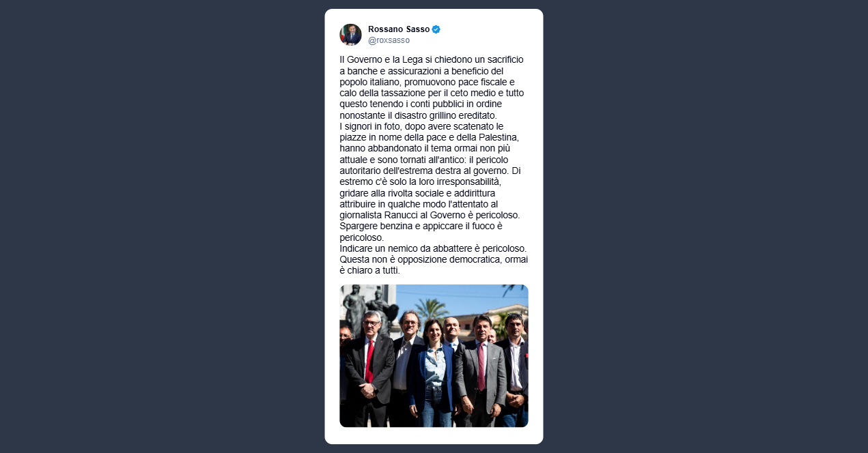
Task: Click the line "Indicare un nemico da abbattere"
Action: (406, 248)
